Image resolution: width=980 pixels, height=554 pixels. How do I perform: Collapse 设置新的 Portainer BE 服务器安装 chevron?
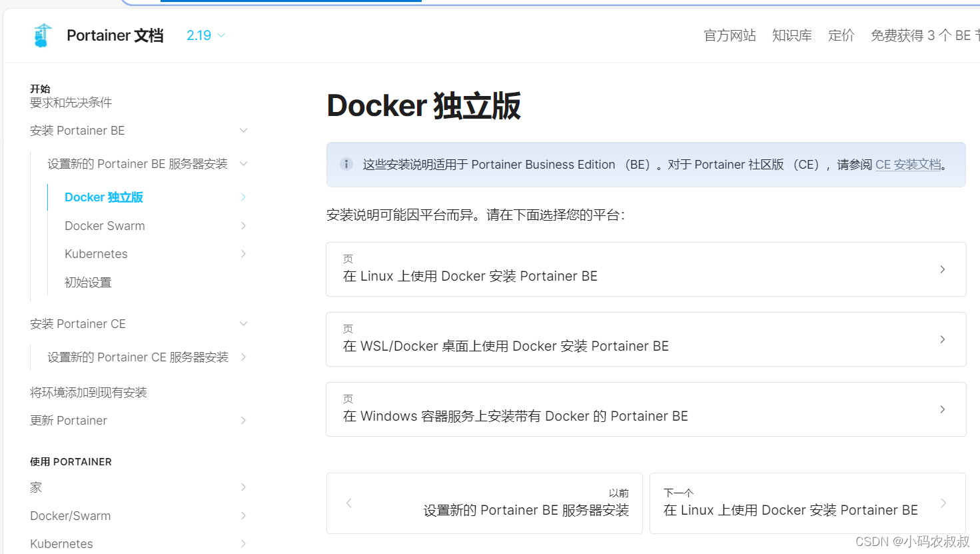point(243,164)
